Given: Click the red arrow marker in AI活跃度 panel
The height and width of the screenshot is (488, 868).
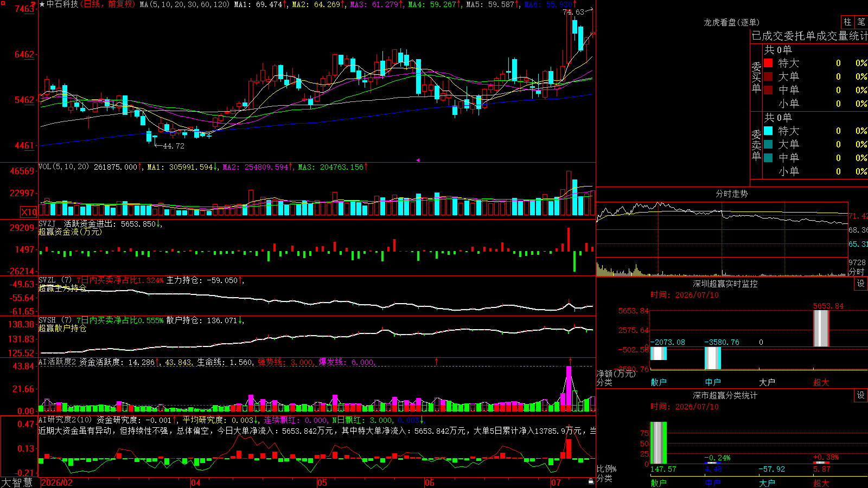Looking at the screenshot, I should (436, 361).
